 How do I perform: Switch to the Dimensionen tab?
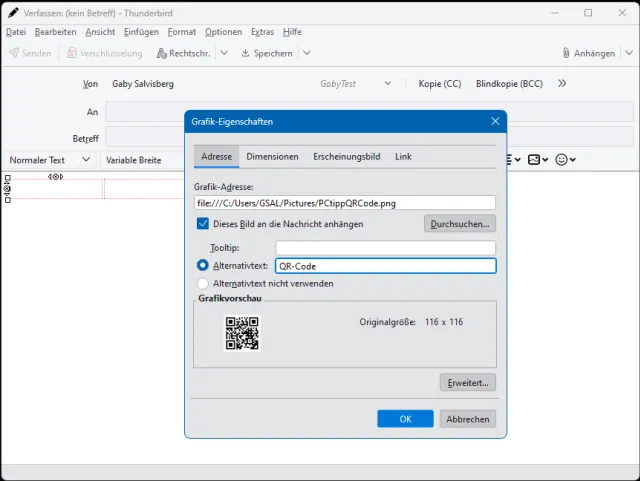(272, 157)
